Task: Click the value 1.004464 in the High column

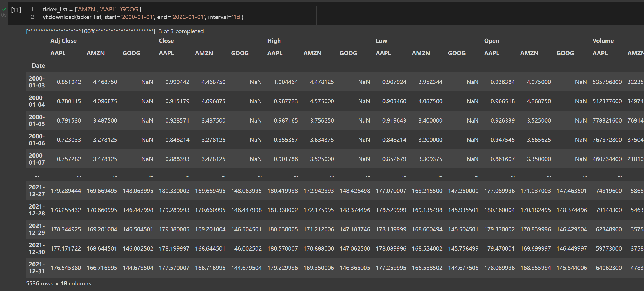Action: [286, 82]
